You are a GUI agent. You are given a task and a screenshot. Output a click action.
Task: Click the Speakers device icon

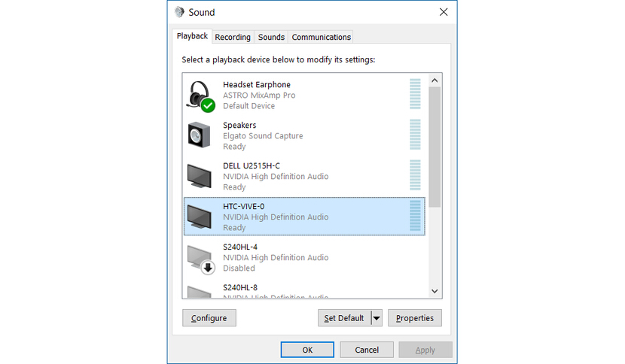click(199, 135)
